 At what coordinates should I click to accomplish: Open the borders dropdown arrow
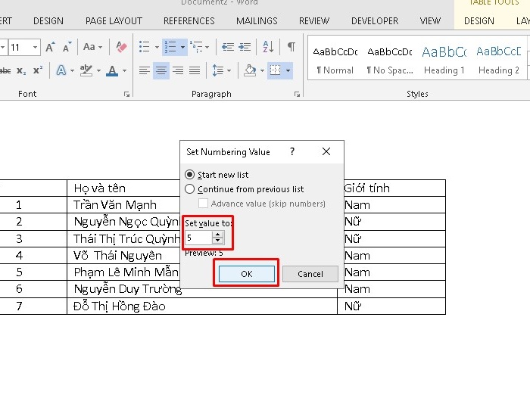288,70
